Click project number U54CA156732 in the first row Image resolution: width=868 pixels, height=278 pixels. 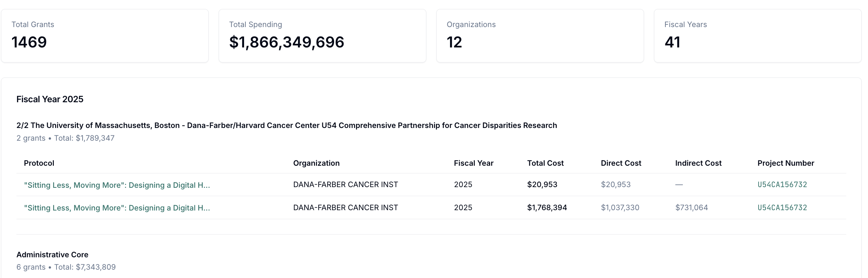782,184
